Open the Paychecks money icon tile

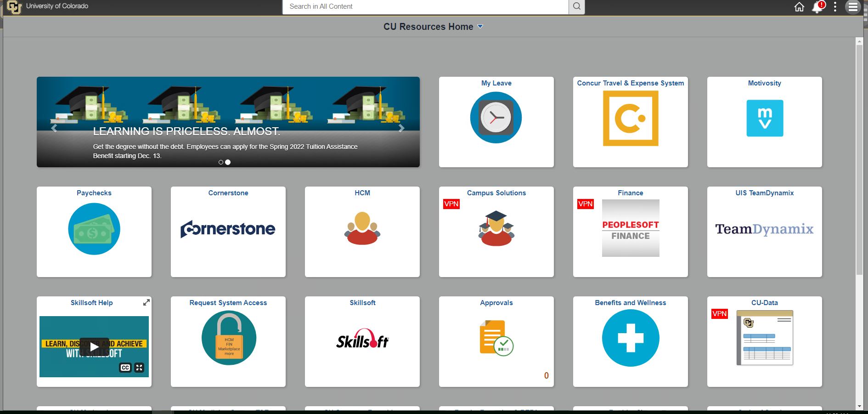pyautogui.click(x=94, y=229)
